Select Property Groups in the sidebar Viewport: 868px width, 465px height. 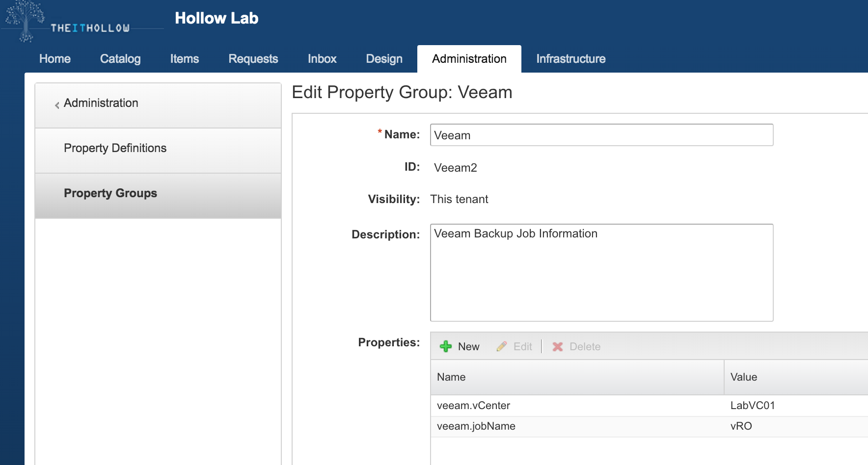tap(110, 193)
